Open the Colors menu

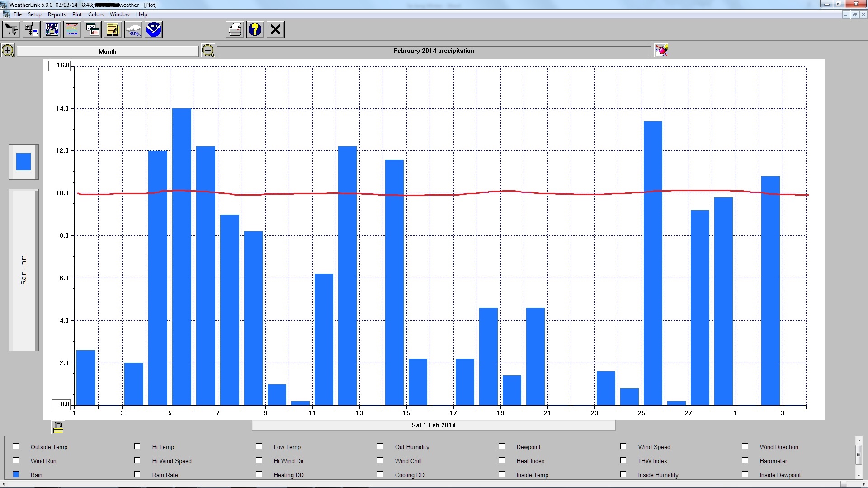click(95, 14)
